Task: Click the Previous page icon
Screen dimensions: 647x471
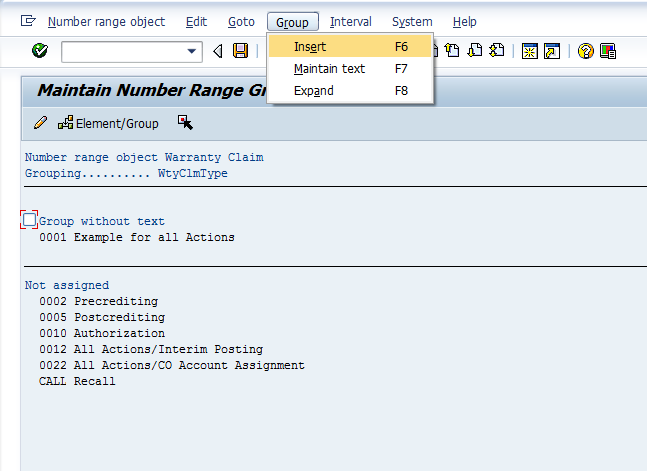Action: 453,51
